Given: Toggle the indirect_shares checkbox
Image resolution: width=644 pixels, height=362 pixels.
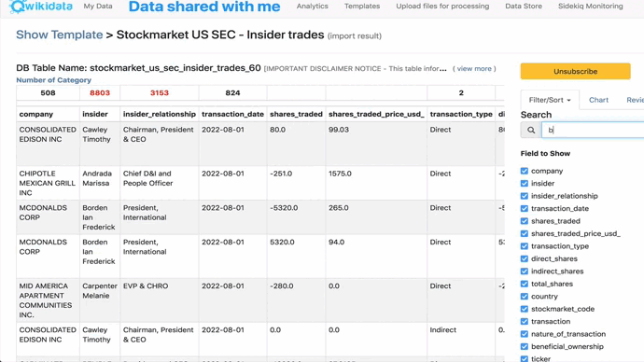Looking at the screenshot, I should [x=525, y=271].
